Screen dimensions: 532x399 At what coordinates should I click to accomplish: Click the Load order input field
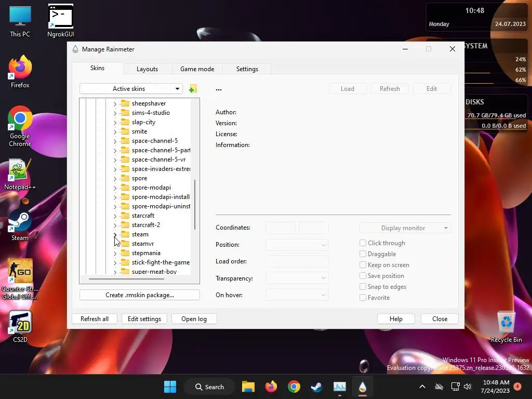point(297,261)
